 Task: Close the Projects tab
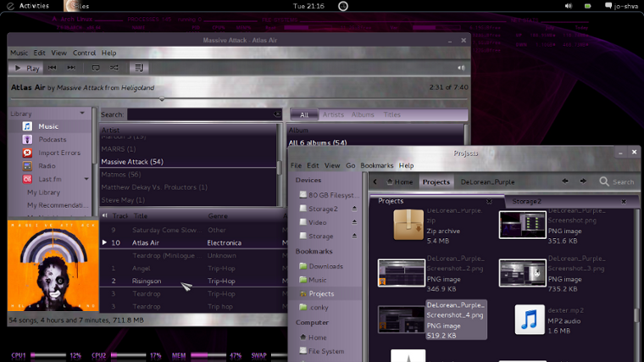click(489, 201)
